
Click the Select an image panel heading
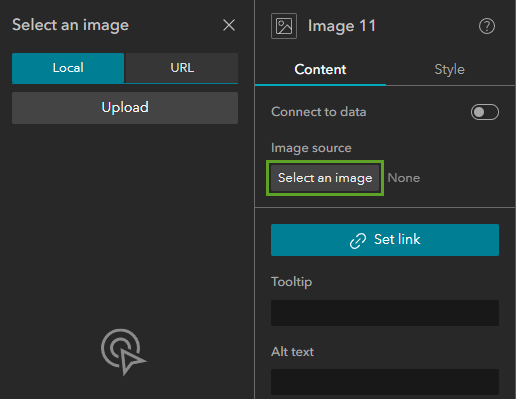70,25
